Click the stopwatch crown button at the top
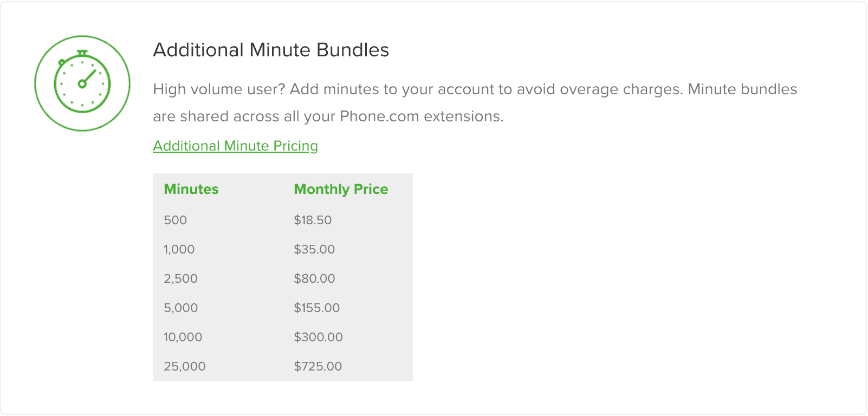 [x=82, y=51]
